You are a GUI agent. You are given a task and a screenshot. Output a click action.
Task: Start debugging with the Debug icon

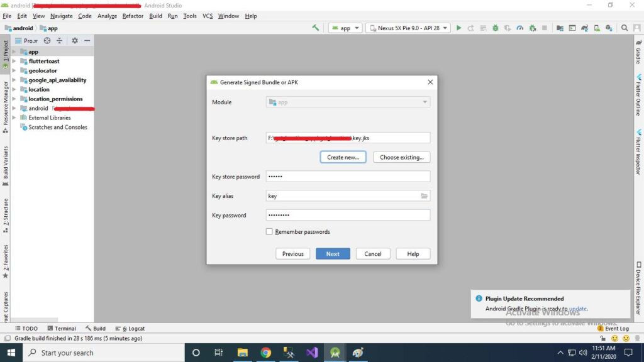pyautogui.click(x=496, y=28)
